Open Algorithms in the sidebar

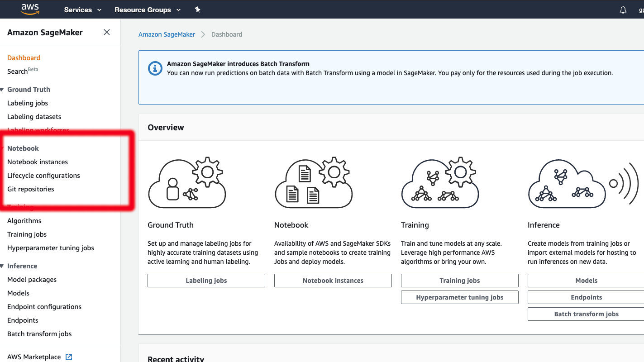point(24,221)
